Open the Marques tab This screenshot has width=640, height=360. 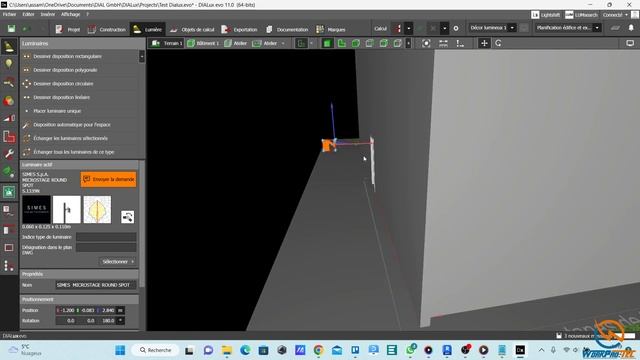pyautogui.click(x=331, y=29)
